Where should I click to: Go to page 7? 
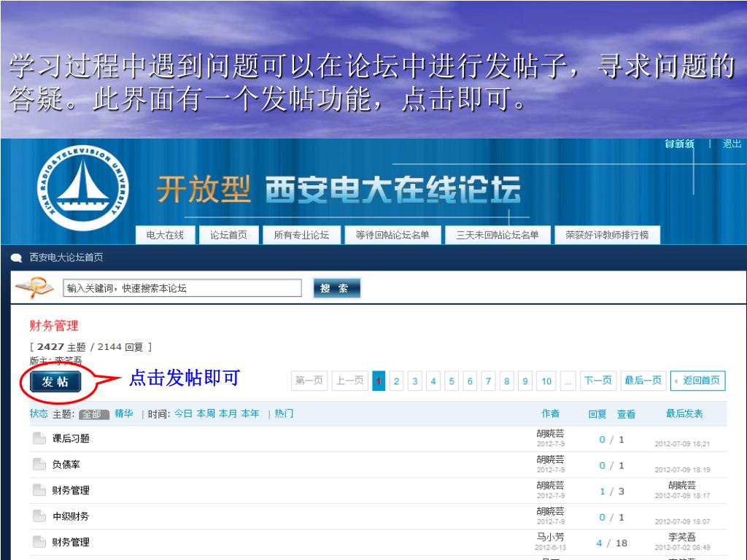488,381
